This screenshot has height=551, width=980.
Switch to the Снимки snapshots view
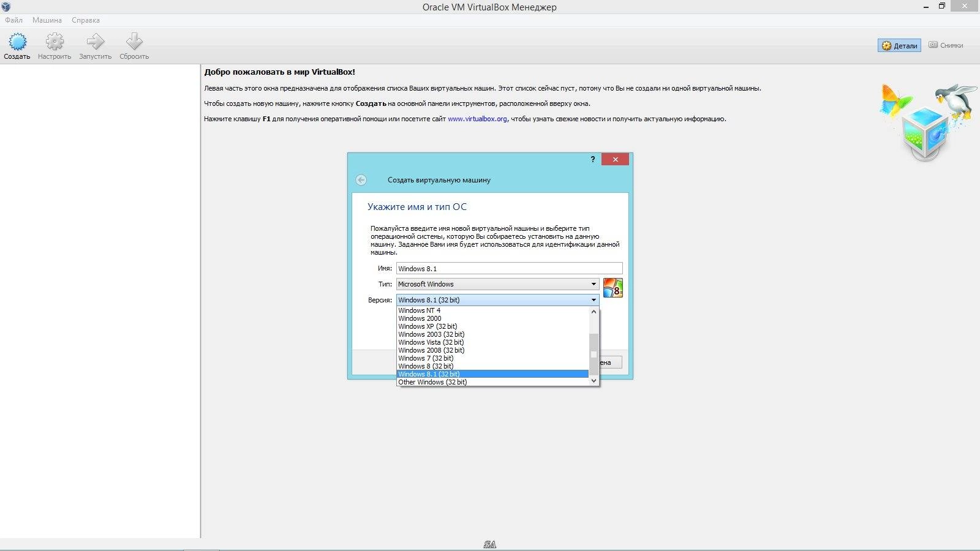click(x=946, y=45)
